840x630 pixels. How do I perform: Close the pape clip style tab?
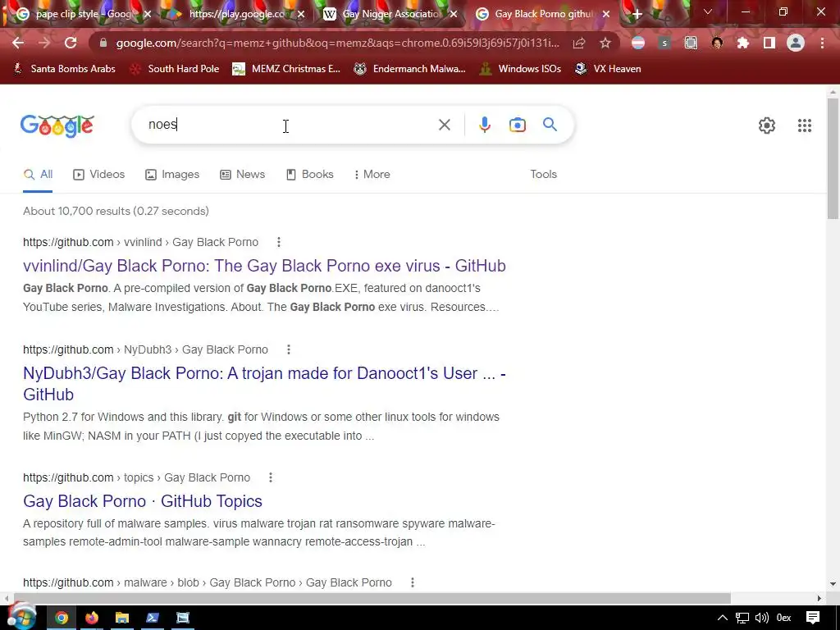[148, 15]
